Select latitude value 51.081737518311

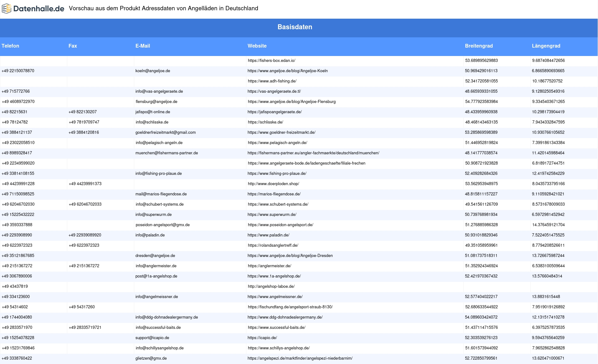[481, 256]
